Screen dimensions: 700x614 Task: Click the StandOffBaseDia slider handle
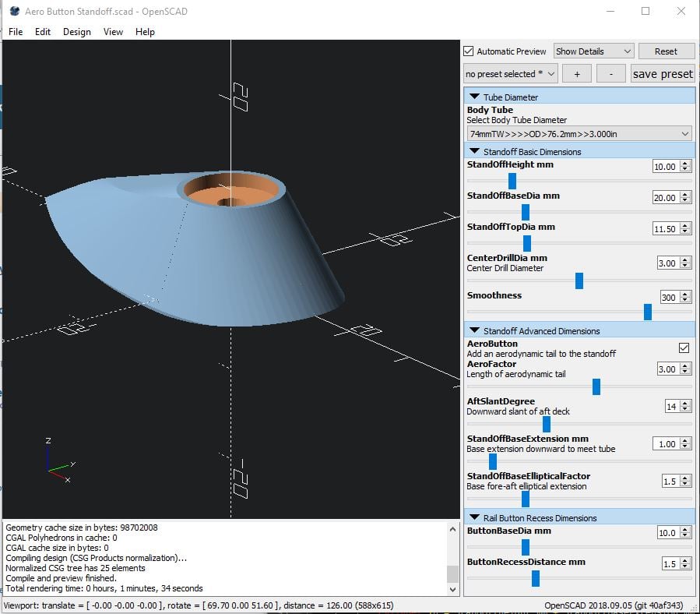pos(526,212)
